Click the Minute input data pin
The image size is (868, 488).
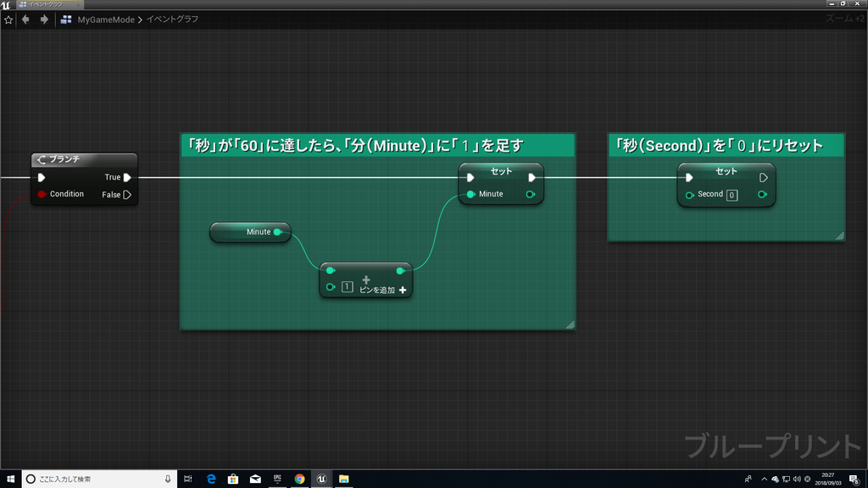tap(471, 194)
